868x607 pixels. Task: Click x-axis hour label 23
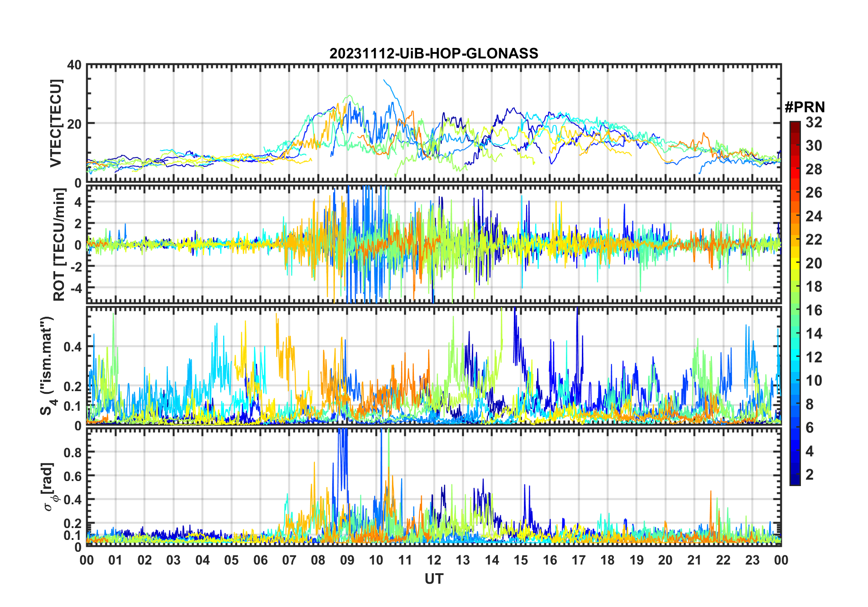pos(752,560)
